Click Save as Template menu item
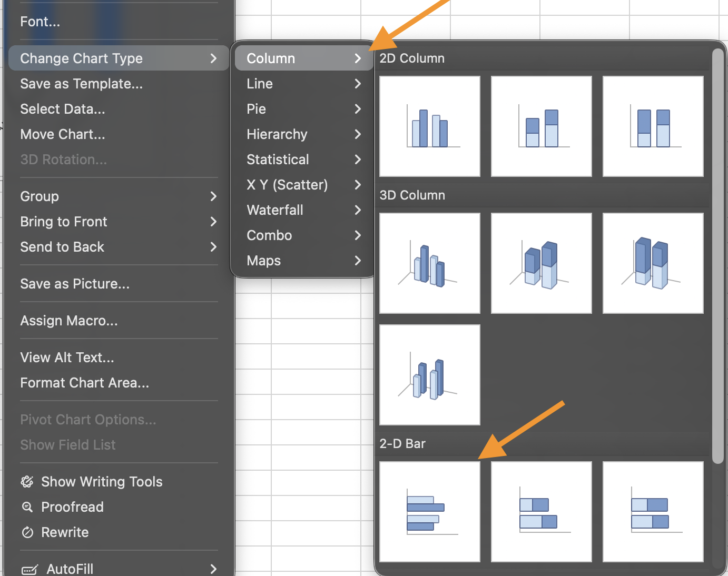Screen dimensions: 728x576 tap(81, 84)
